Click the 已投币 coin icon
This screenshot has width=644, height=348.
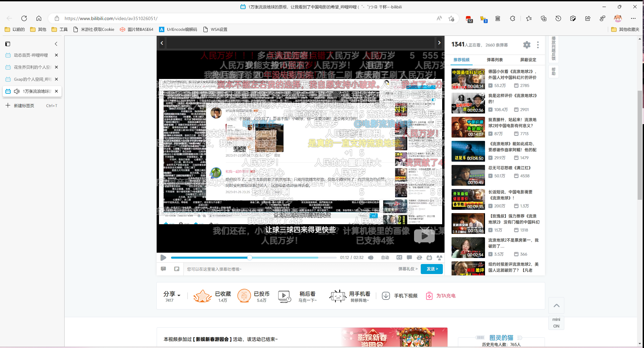click(244, 296)
